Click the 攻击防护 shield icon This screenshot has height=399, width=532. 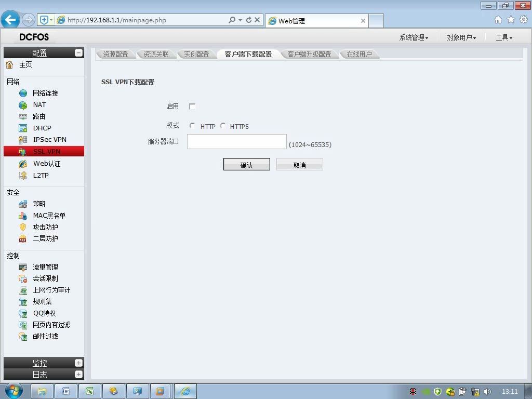click(x=23, y=227)
